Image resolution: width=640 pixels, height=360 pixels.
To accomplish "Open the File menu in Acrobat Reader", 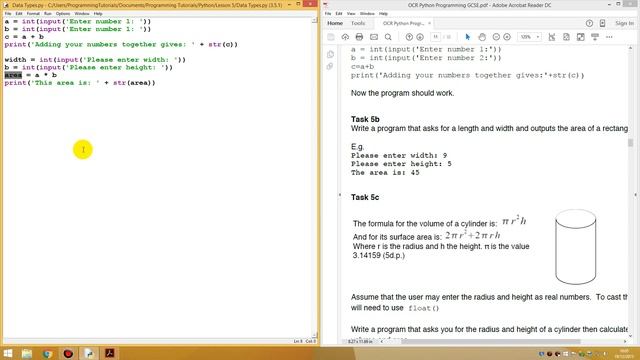I will click(328, 13).
